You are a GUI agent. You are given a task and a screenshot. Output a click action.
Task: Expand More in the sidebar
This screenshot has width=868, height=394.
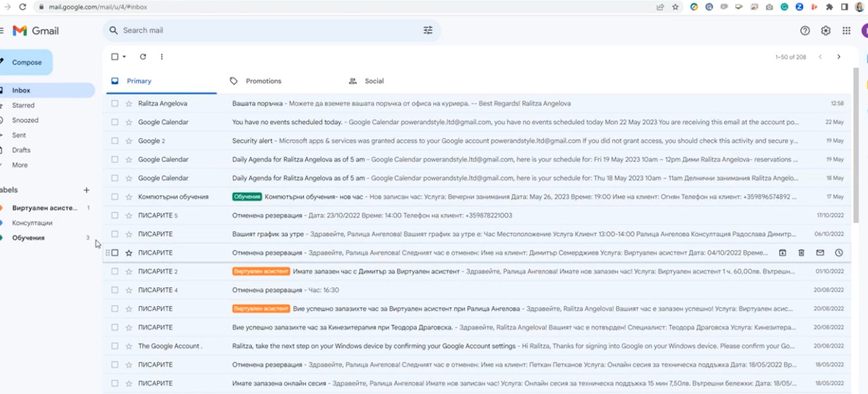click(20, 165)
